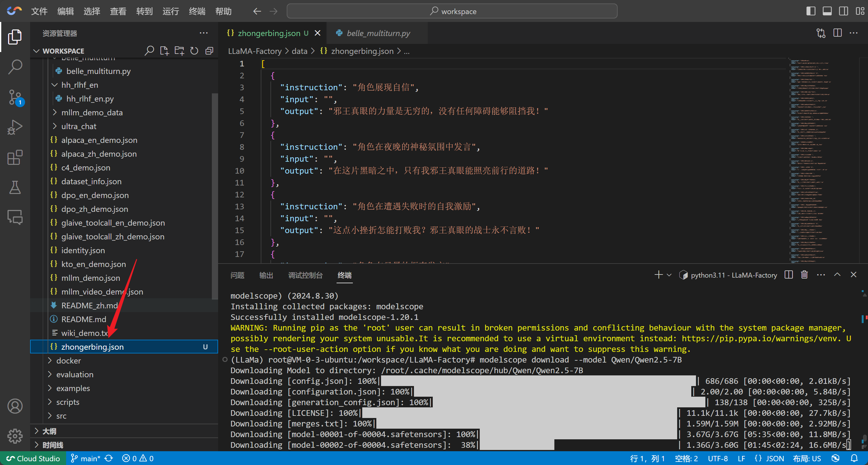Click UTF-8 encoding in status bar
Screen dimensions: 868x465
point(717,458)
